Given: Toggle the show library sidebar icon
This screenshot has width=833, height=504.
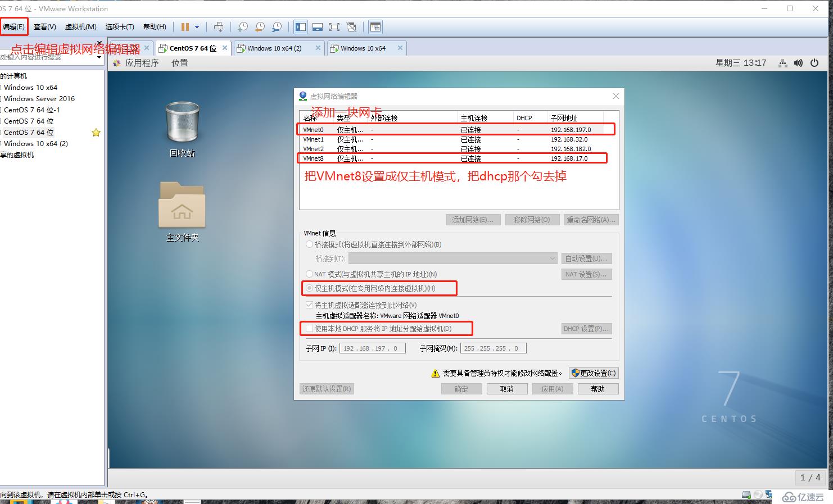Looking at the screenshot, I should tap(301, 26).
